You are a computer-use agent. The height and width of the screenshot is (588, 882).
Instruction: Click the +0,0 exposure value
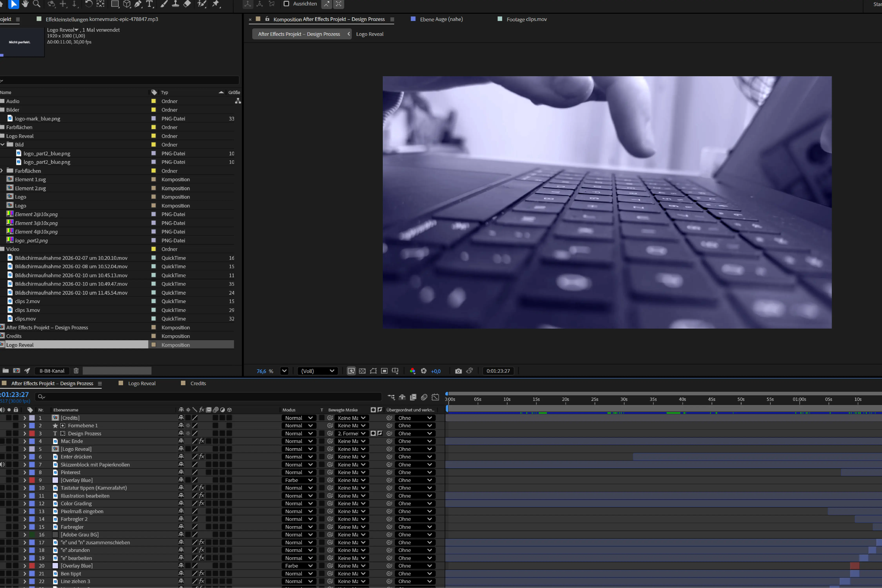click(x=436, y=371)
